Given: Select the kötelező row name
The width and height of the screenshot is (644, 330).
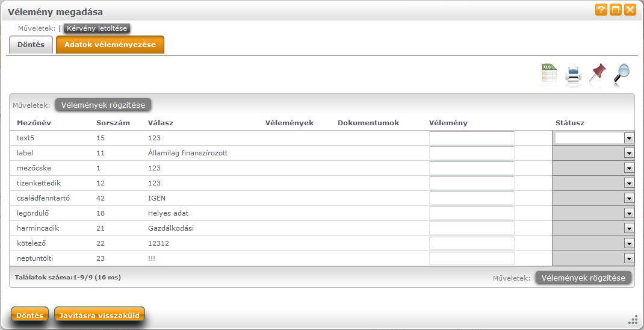Looking at the screenshot, I should 31,243.
